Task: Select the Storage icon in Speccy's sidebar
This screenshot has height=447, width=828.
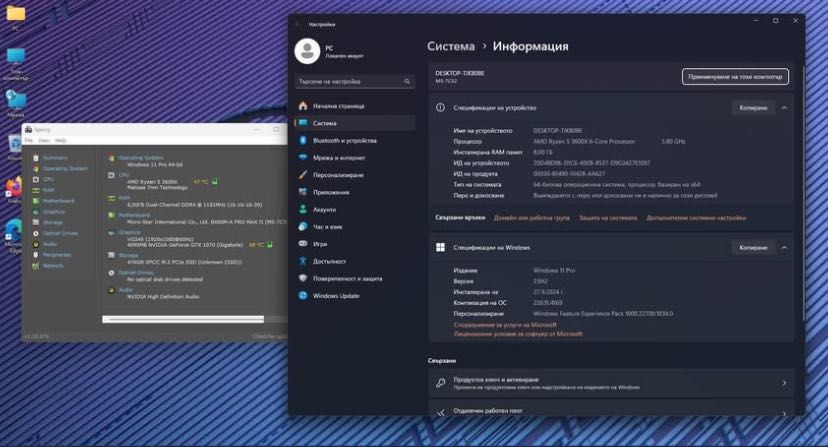Action: pos(36,222)
